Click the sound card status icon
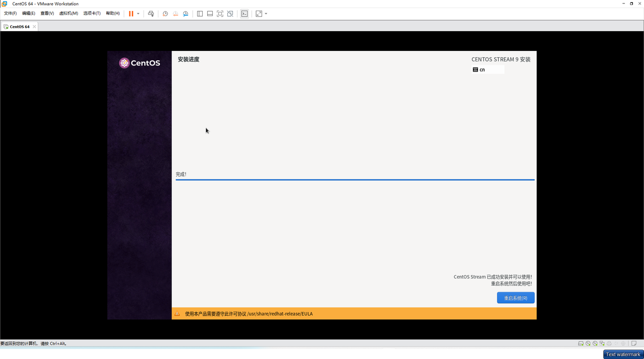Viewport: 644px width, 359px height. [x=616, y=343]
